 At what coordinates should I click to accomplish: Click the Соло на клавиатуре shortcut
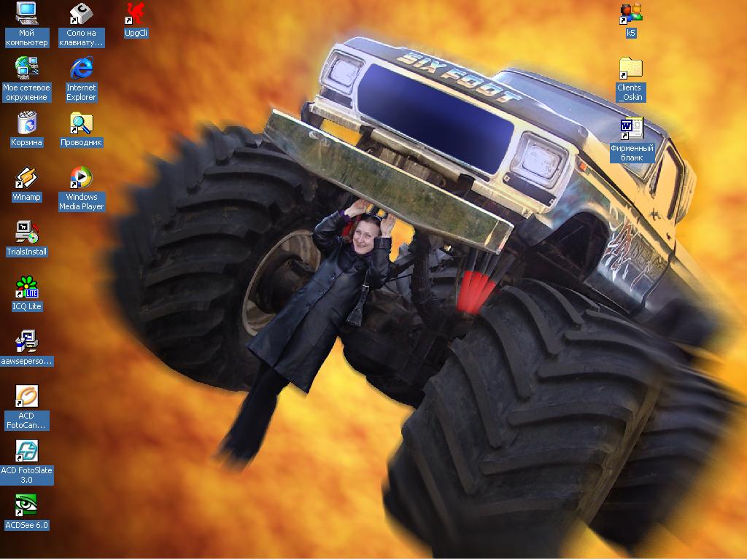coord(81,13)
